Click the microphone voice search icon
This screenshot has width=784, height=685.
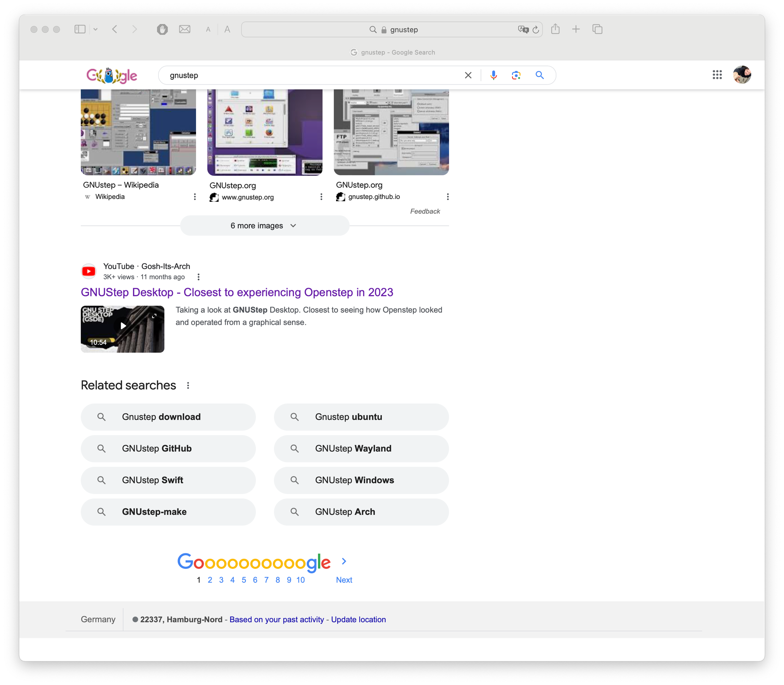493,75
